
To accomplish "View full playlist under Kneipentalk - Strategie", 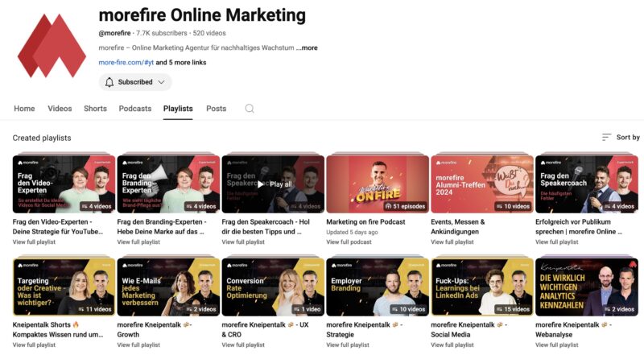I will 348,345.
